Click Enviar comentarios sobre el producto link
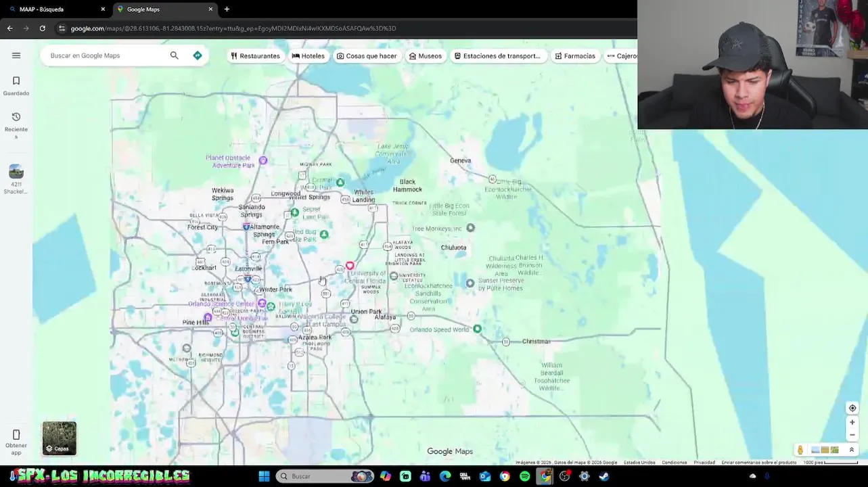Viewport: 868px width, 487px height. coord(759,463)
